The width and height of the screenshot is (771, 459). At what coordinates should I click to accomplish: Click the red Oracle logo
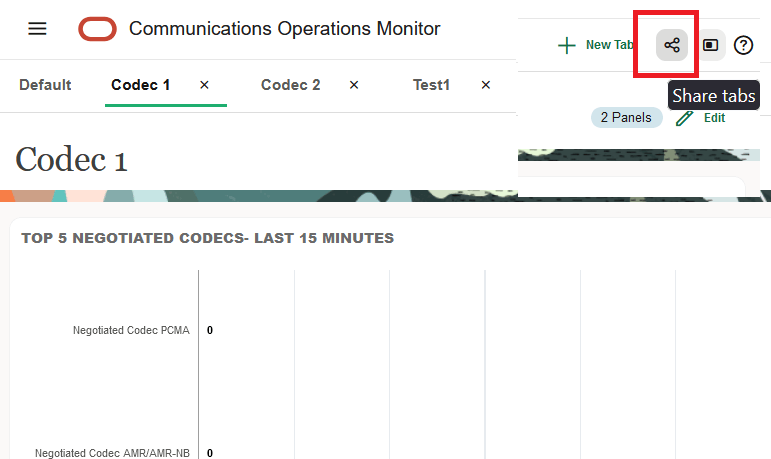click(x=97, y=29)
